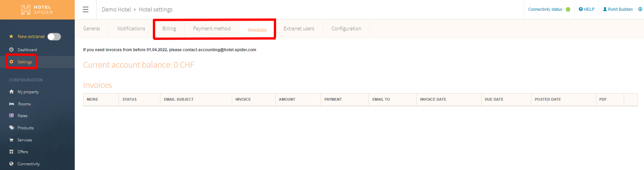Click the Connectivity globe icon
The height and width of the screenshot is (170, 644).
[12, 164]
